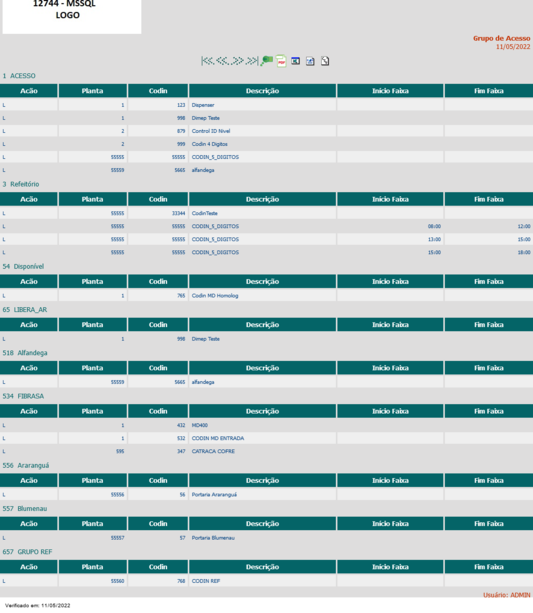533x613 pixels.
Task: Jump to the last report page
Action: coord(252,61)
